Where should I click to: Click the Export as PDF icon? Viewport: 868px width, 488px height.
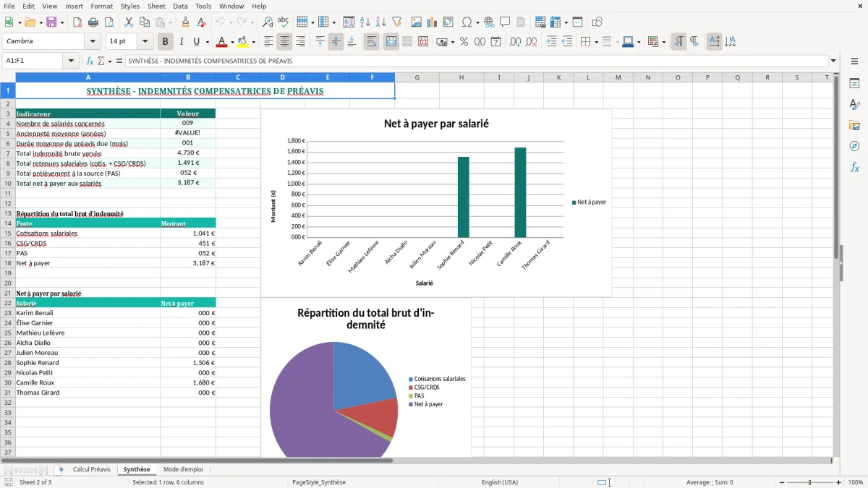pyautogui.click(x=77, y=22)
